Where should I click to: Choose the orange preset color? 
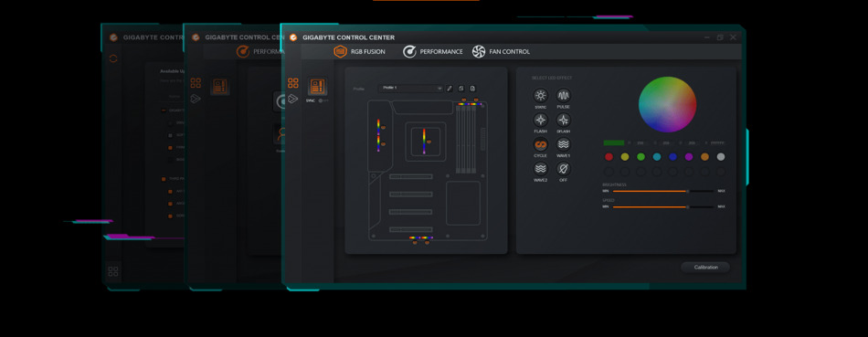(x=704, y=156)
